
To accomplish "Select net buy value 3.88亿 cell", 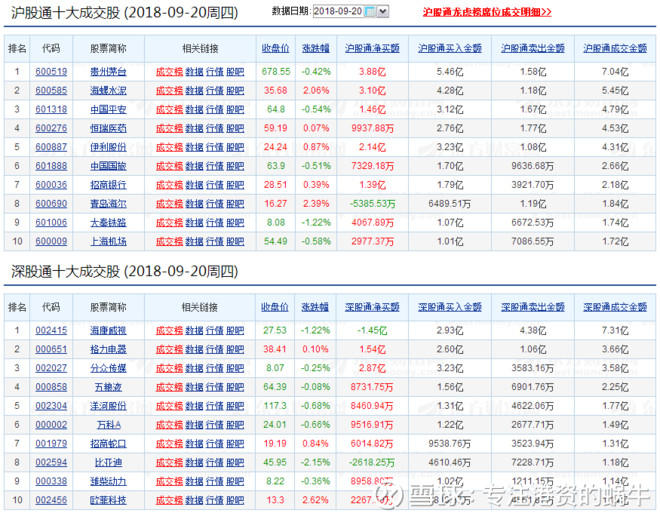I will tap(372, 72).
